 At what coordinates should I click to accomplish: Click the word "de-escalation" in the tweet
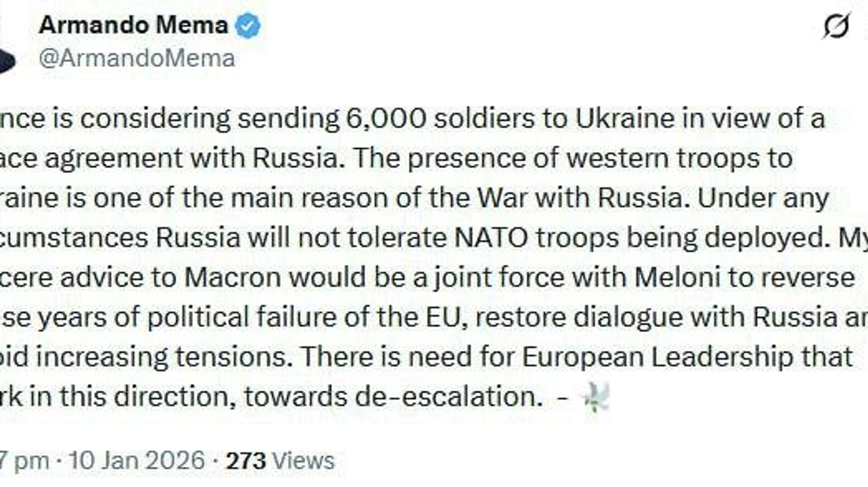coord(448,397)
